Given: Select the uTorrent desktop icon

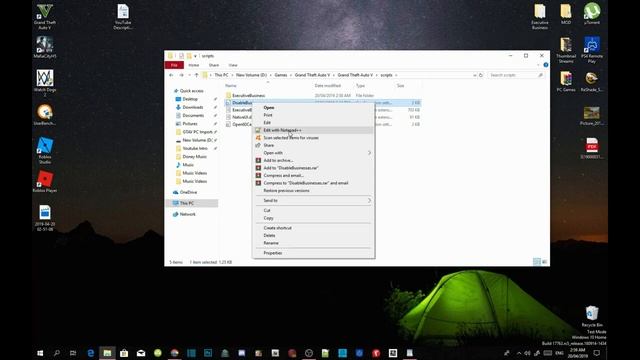Looking at the screenshot, I should click(x=591, y=14).
